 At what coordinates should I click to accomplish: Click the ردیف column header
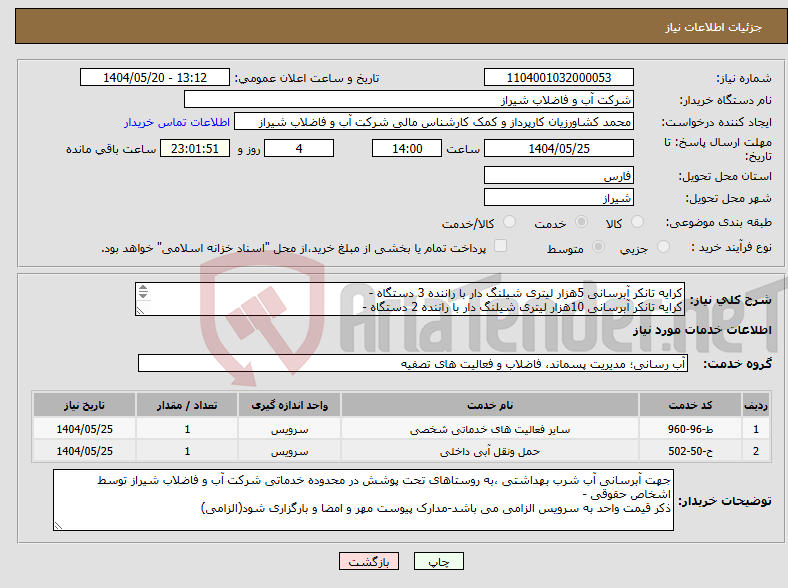pos(755,405)
